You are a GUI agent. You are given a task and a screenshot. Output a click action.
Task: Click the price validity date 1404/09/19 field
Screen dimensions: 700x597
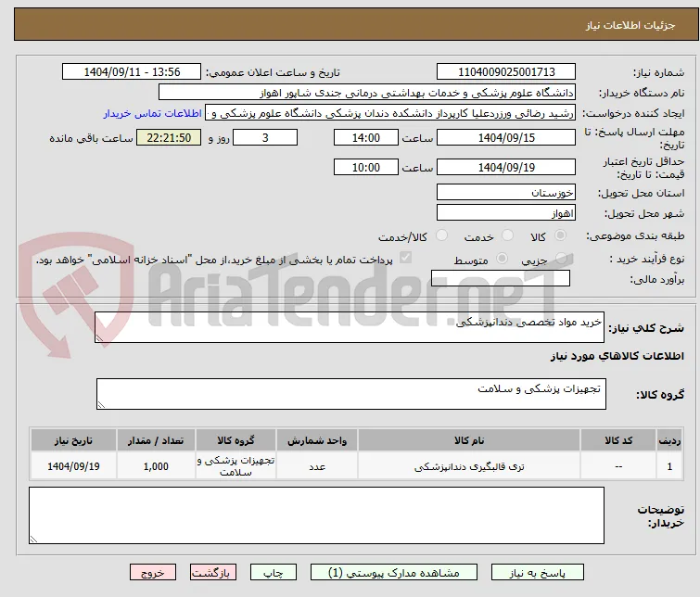(506, 167)
